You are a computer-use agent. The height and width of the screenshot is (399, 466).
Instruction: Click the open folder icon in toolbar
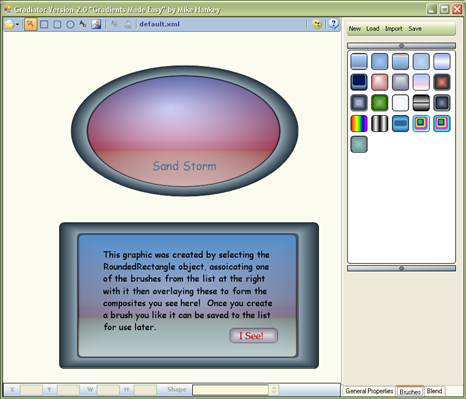(9, 24)
